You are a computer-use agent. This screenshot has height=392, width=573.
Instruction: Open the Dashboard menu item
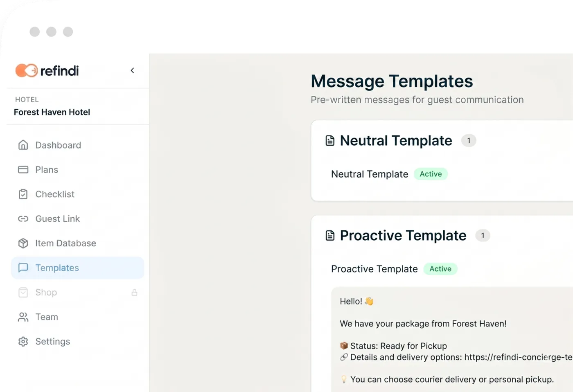77,145
